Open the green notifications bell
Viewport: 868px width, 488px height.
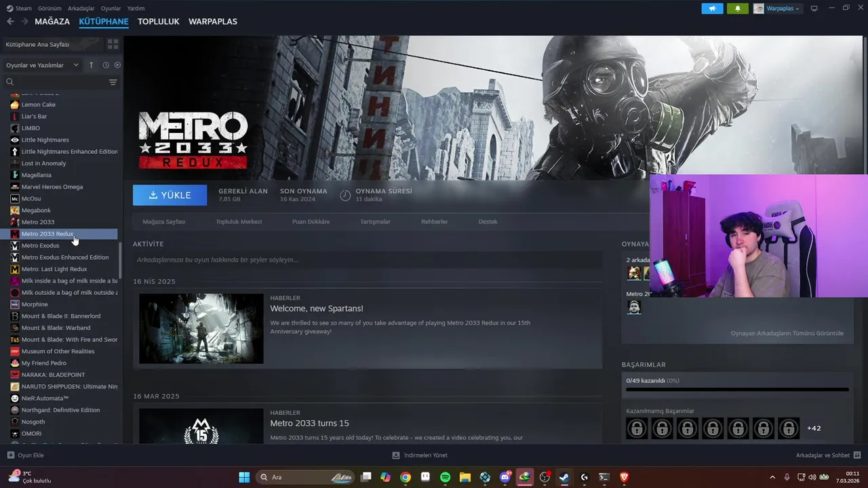(738, 8)
